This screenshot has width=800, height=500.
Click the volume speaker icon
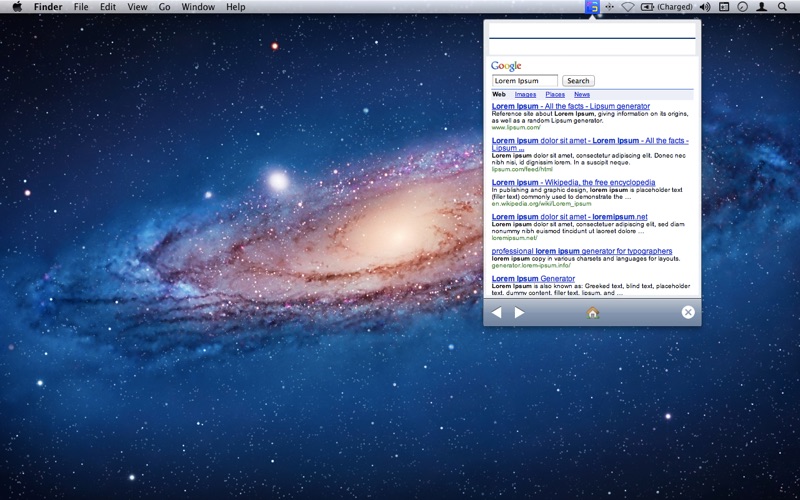coord(704,7)
